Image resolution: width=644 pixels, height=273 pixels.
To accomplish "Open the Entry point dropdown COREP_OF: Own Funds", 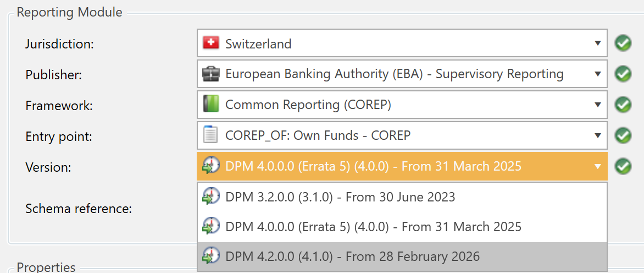I will tap(402, 135).
